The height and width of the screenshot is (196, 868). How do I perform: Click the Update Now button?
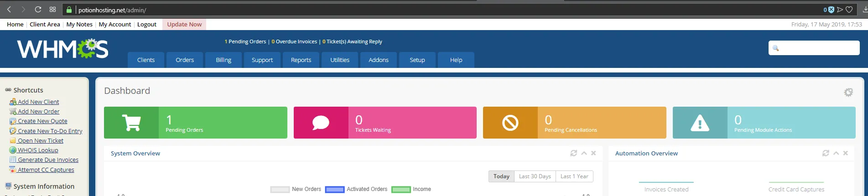[184, 24]
